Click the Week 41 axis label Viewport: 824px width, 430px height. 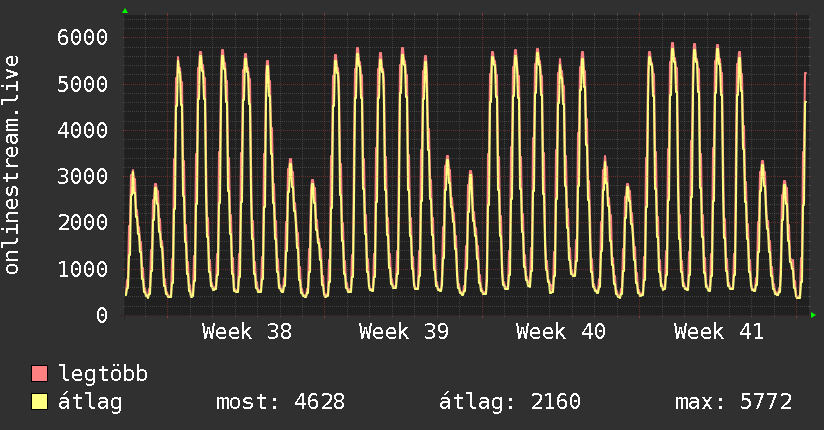click(719, 332)
